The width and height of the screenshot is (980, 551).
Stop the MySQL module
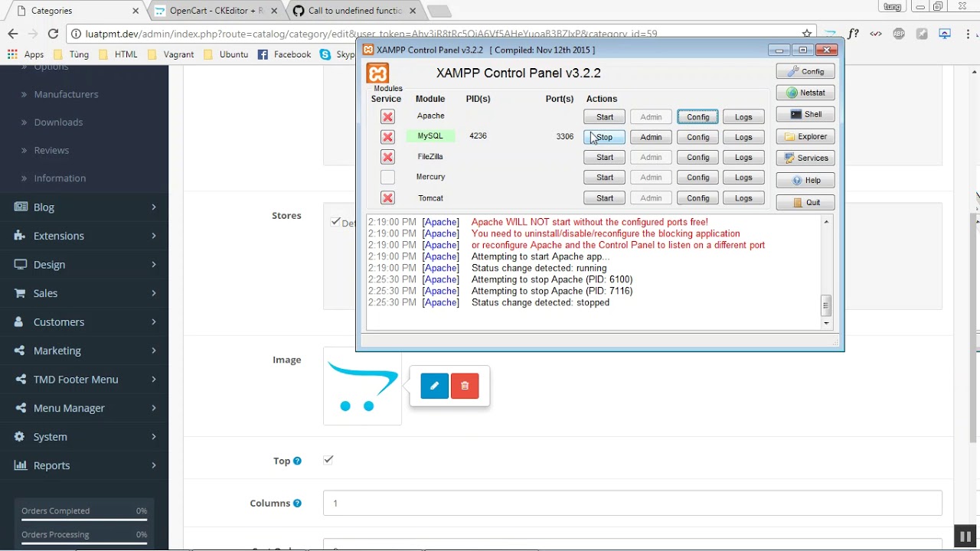click(605, 137)
